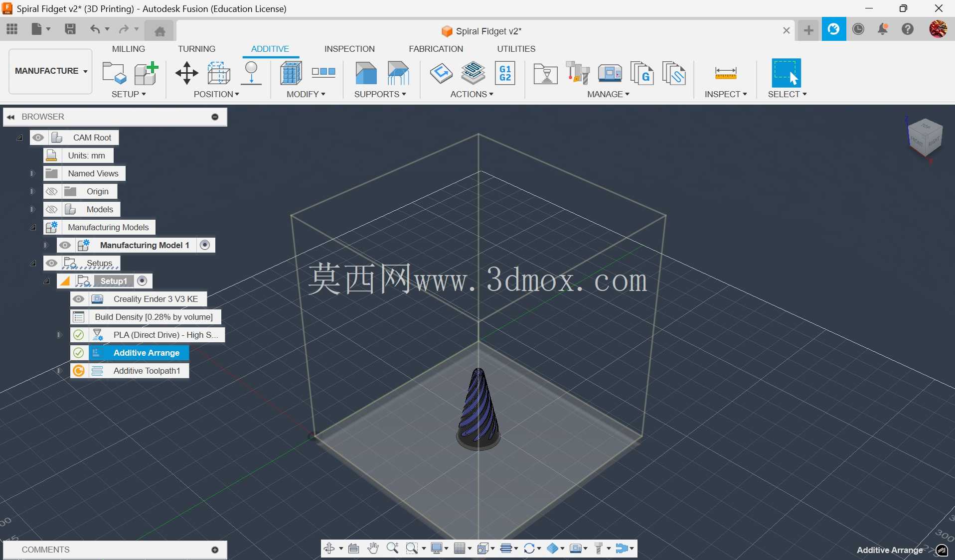Hide Manufacturing Model 1 with eye icon
Screen dimensions: 955x560
65,245
